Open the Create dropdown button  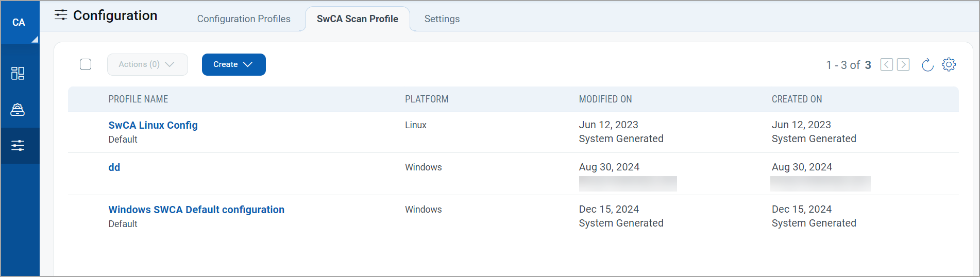pos(233,65)
